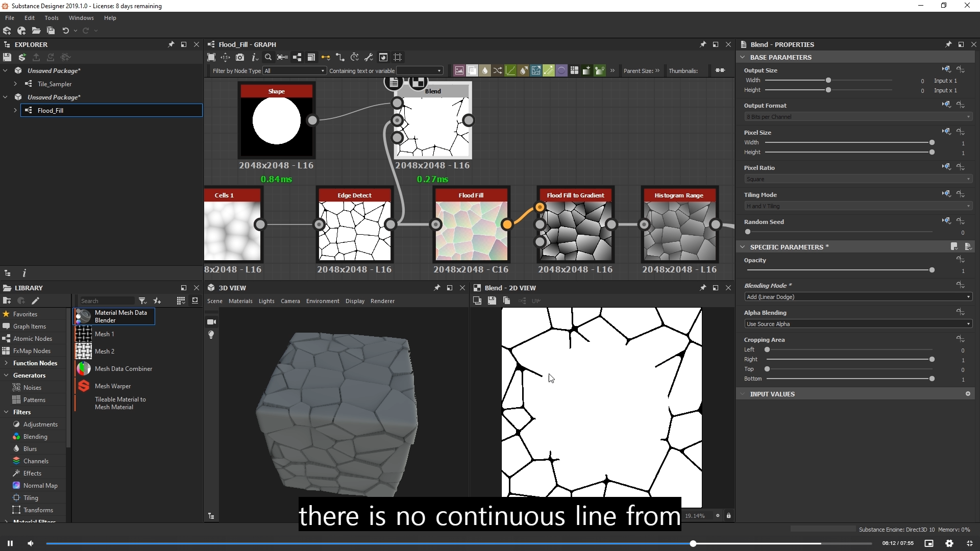Collapse the BASE PARAMETERS section
Screen dimensions: 980x551
point(743,57)
